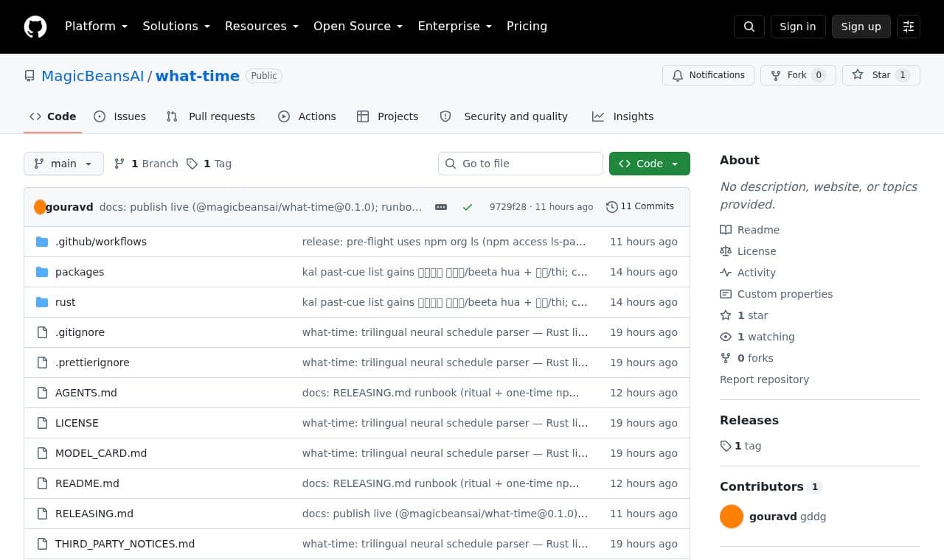Click the Report repository link
This screenshot has height=560, width=944.
(x=764, y=379)
